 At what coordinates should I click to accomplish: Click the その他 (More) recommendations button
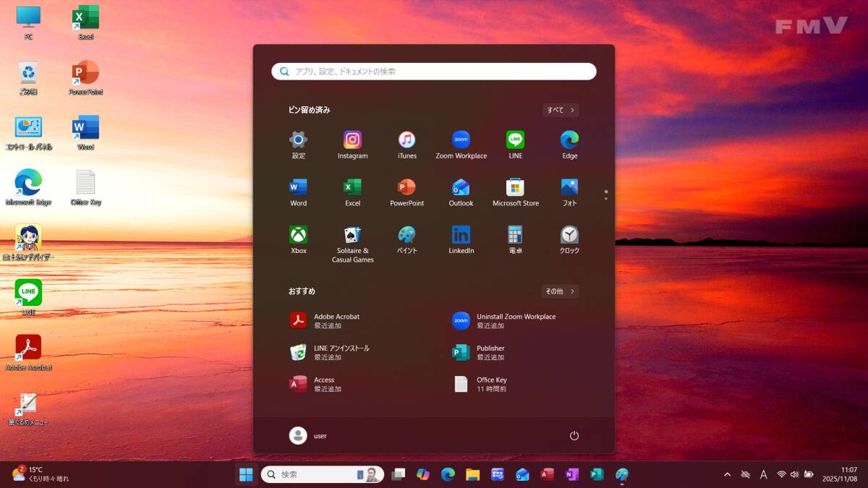click(560, 291)
